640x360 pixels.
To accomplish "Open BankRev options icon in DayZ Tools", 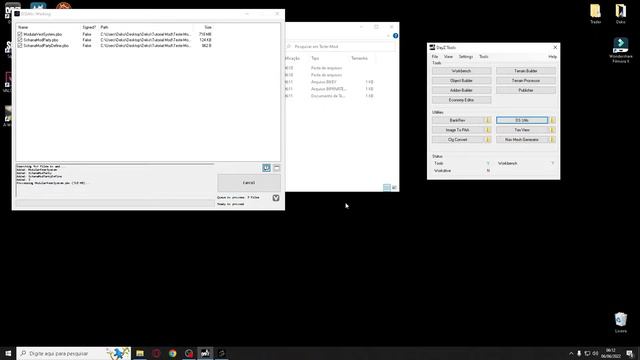I will click(487, 120).
